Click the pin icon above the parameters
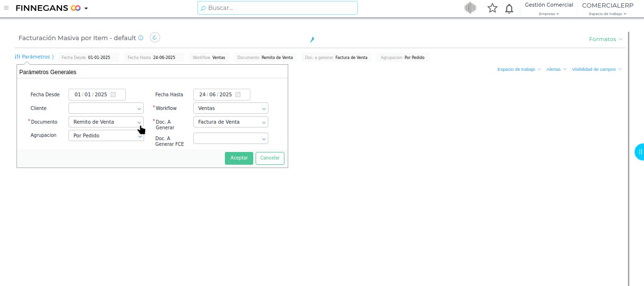This screenshot has width=644, height=286. 312,40
